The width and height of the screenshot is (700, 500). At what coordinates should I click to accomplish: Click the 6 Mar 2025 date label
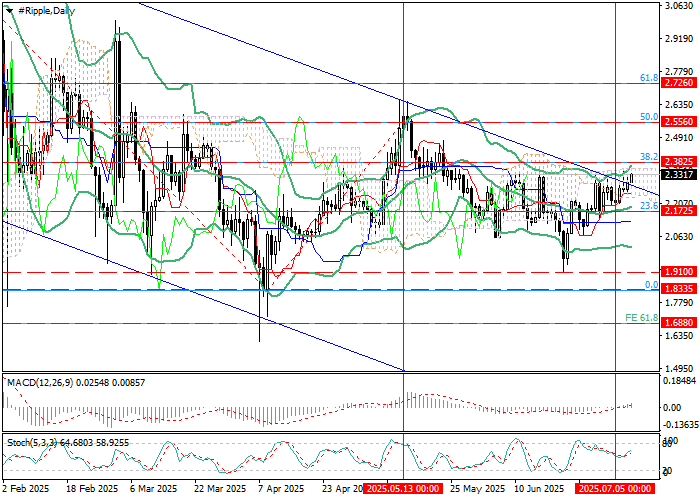click(154, 488)
